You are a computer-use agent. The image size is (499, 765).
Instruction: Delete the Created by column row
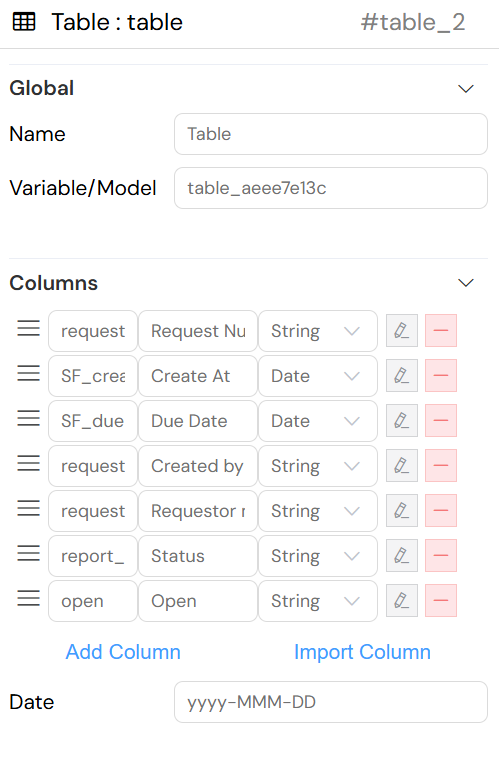point(440,465)
